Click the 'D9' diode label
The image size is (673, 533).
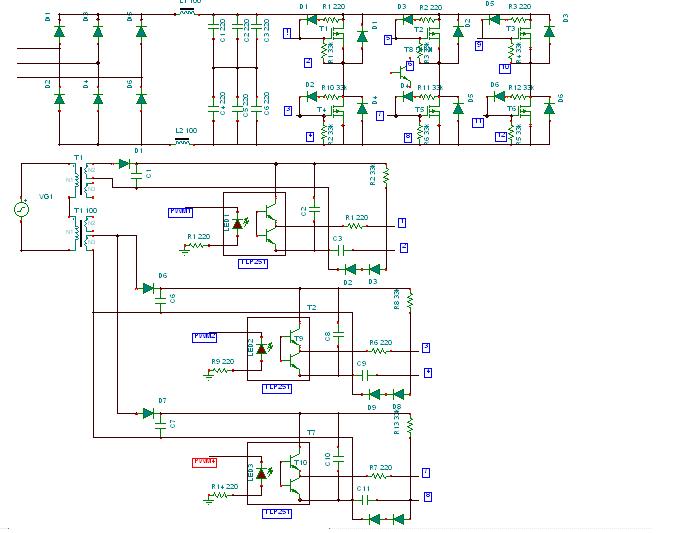coord(372,407)
